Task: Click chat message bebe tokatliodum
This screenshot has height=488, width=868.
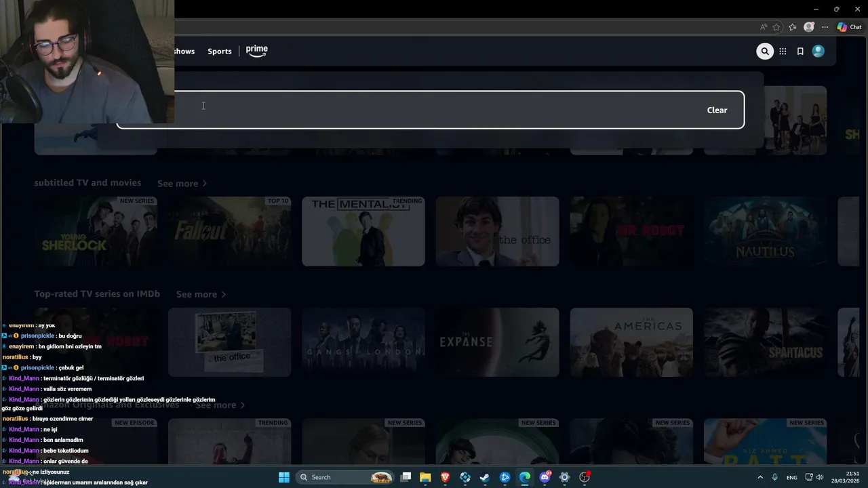Action: point(66,451)
